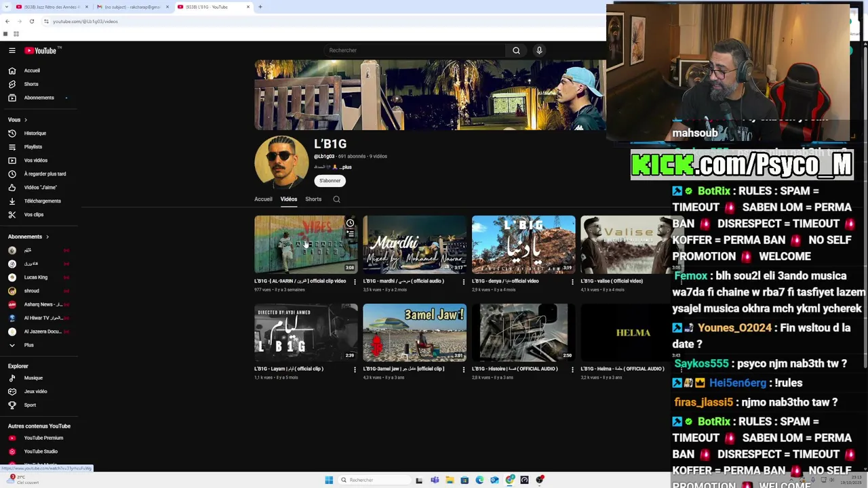The height and width of the screenshot is (488, 868).
Task: Click Watch later clock on AL-9ARIN thumbnail
Action: tap(350, 223)
